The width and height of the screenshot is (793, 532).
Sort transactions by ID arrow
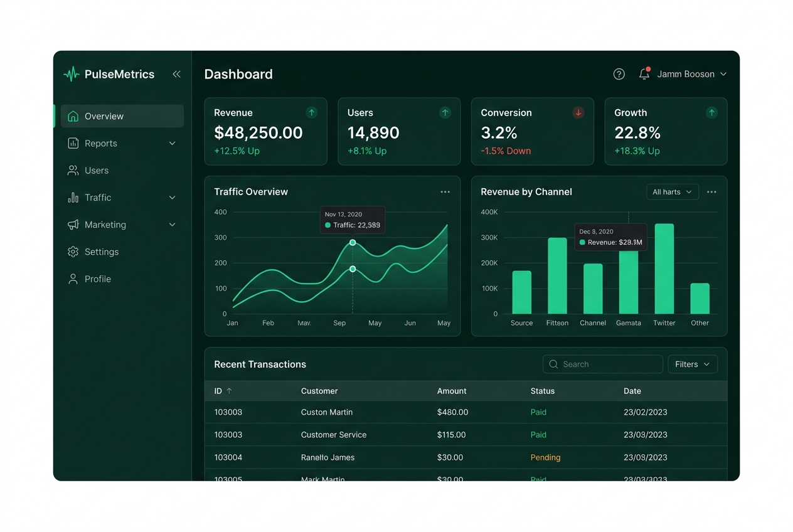pyautogui.click(x=229, y=391)
